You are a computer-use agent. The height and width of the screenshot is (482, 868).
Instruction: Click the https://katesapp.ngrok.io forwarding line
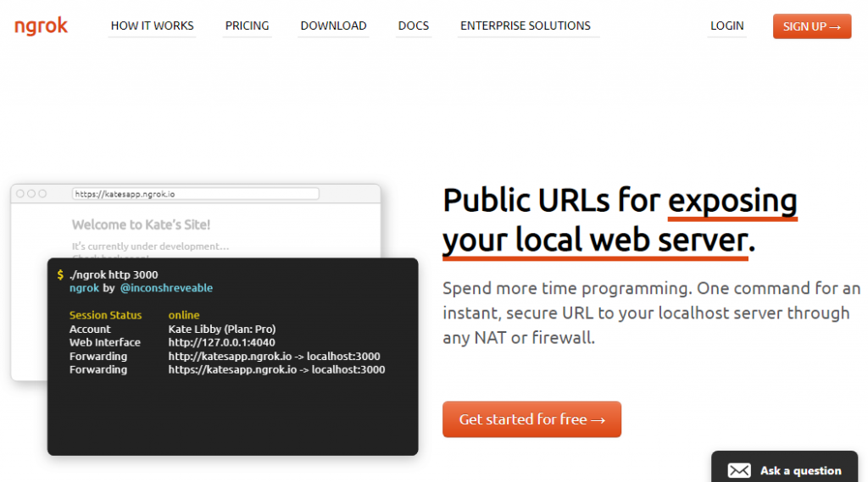click(x=276, y=369)
